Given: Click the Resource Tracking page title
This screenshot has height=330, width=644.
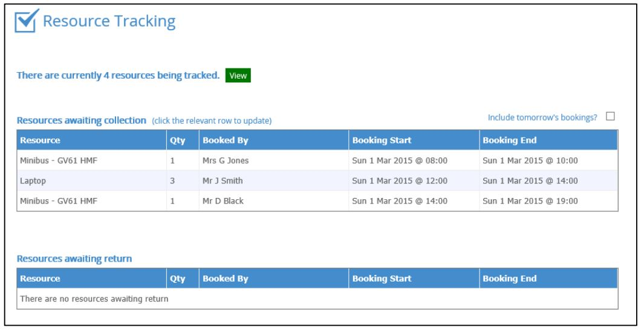Looking at the screenshot, I should pyautogui.click(x=109, y=21).
